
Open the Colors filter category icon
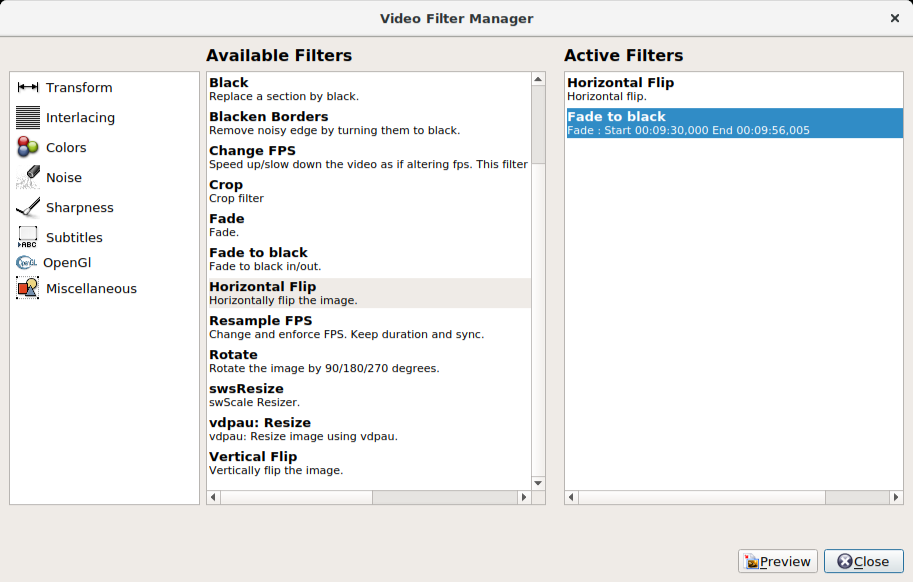[28, 148]
